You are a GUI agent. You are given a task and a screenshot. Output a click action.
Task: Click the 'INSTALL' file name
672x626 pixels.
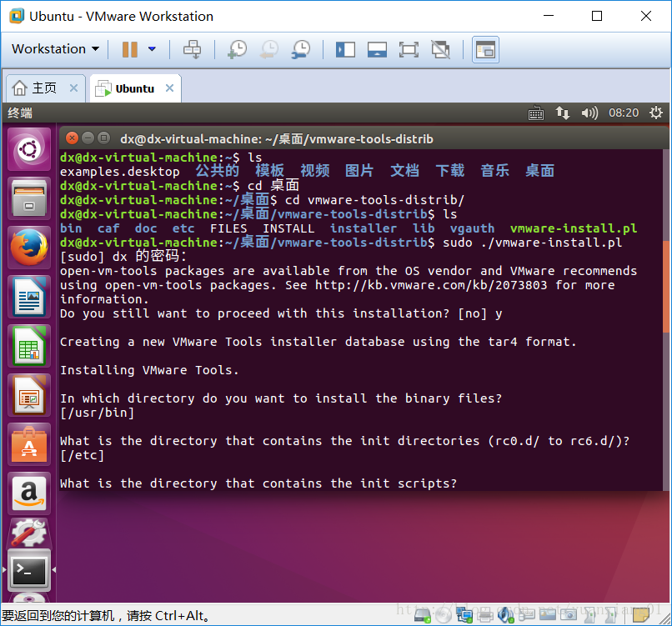pyautogui.click(x=288, y=228)
